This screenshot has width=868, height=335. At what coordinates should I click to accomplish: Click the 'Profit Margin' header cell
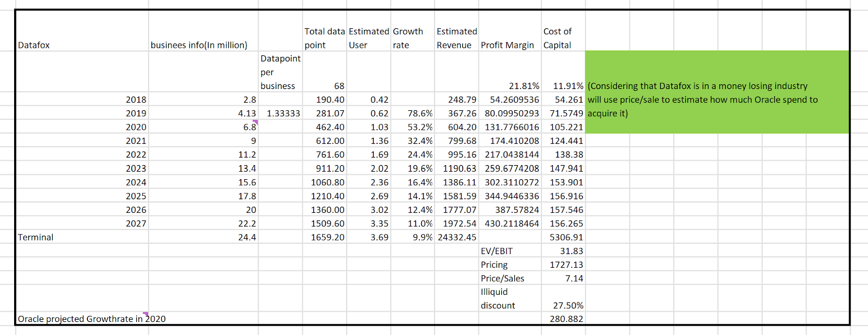(510, 31)
